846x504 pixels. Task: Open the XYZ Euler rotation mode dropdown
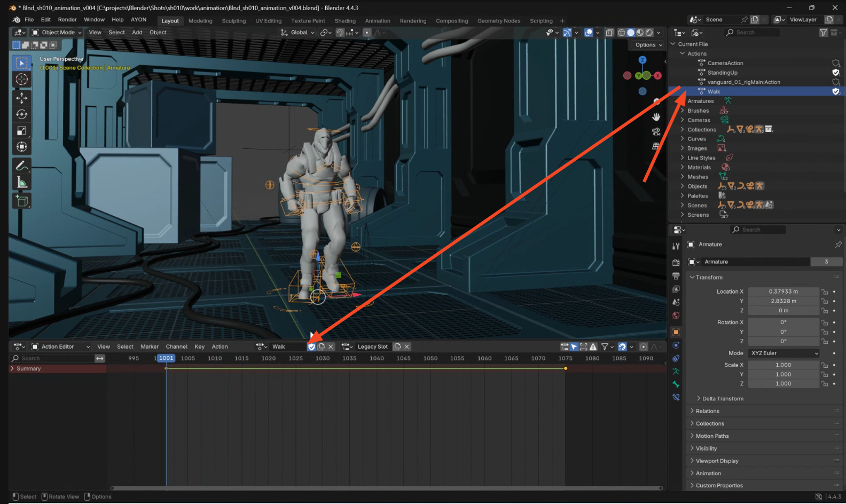pyautogui.click(x=784, y=353)
